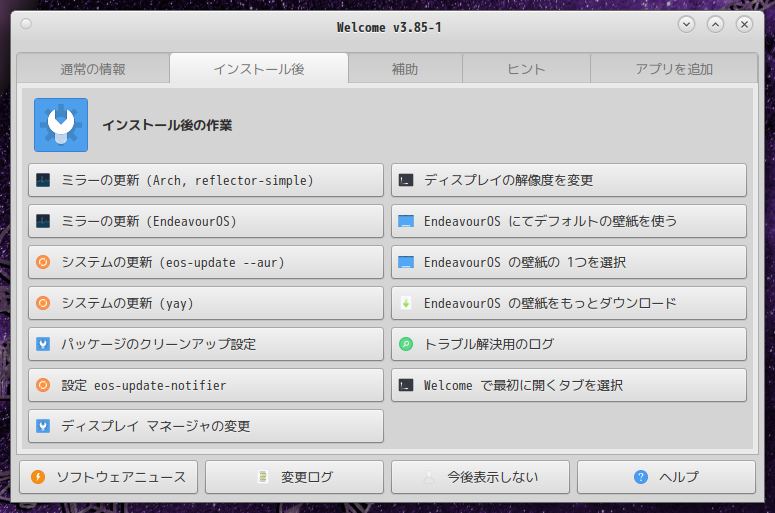The height and width of the screenshot is (513, 775).
Task: Run ミラーの更新 (Arch, reflector-simple)
Action: click(206, 180)
